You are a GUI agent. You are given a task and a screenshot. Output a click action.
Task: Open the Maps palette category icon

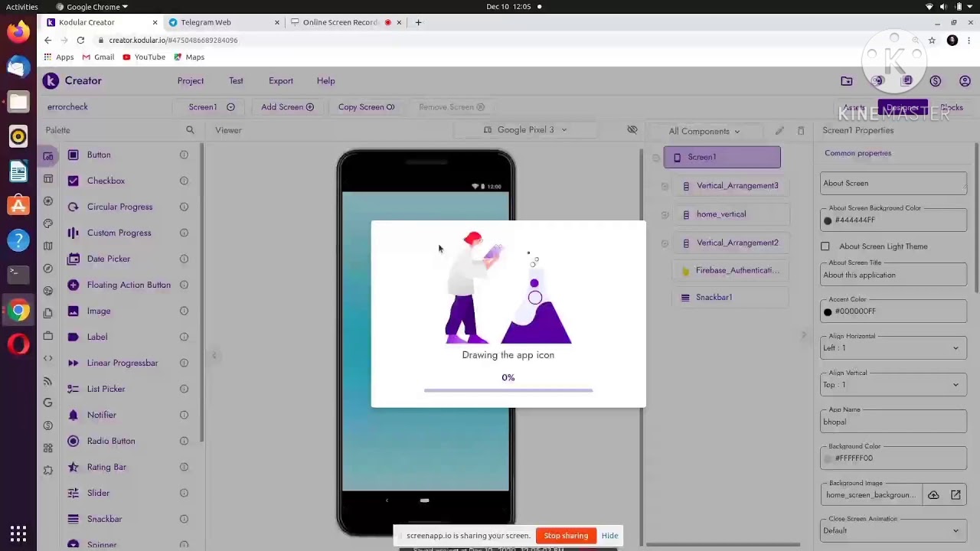point(48,246)
